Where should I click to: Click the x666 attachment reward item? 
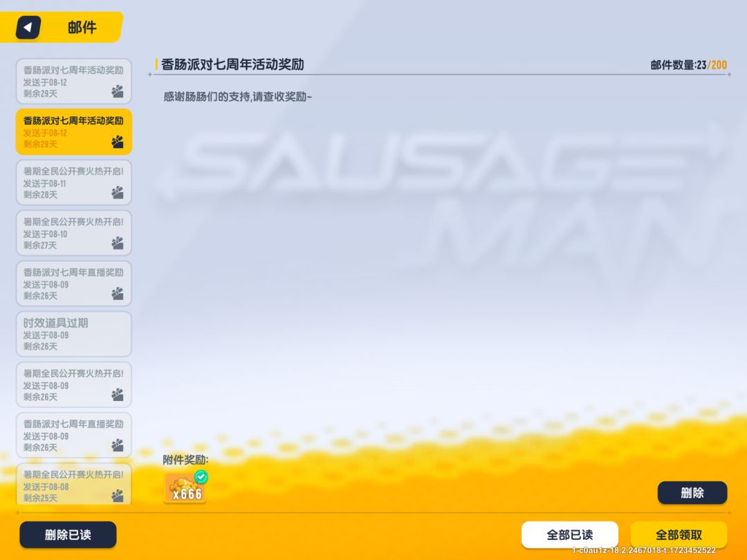185,487
